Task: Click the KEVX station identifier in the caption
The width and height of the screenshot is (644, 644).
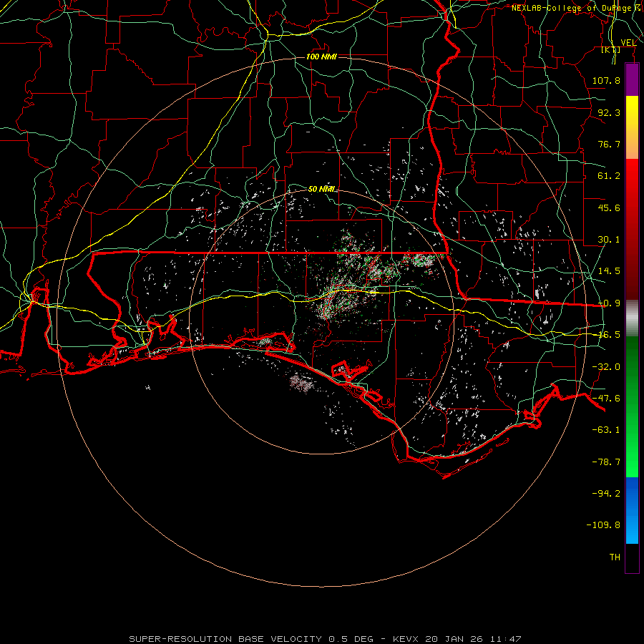Action: coord(406,639)
